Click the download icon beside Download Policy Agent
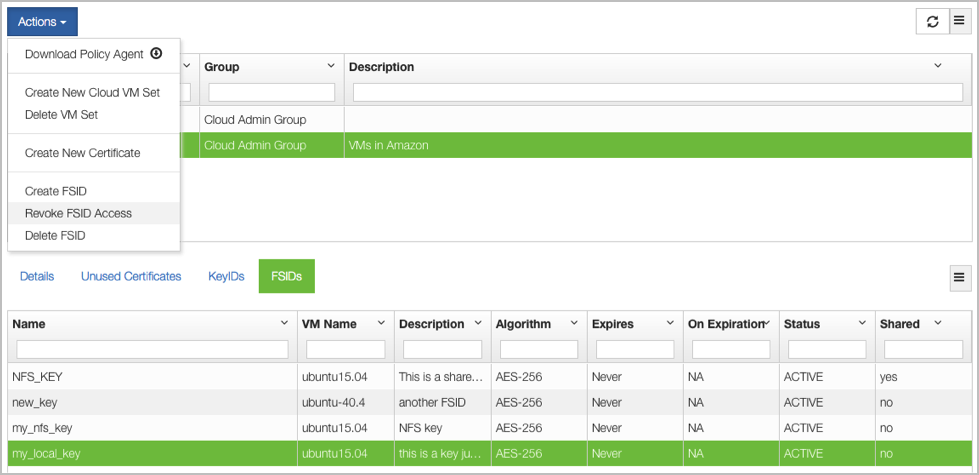Viewport: 979px width, 475px height. [156, 54]
